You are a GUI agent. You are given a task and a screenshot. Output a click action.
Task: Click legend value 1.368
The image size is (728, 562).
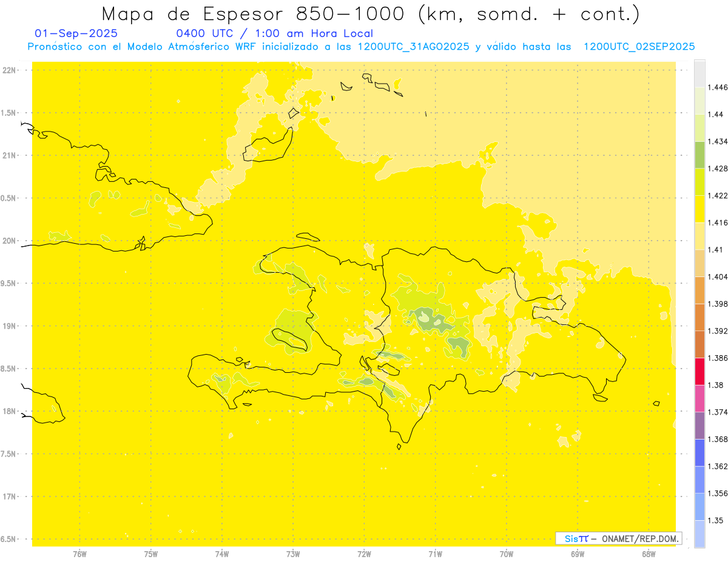point(718,440)
